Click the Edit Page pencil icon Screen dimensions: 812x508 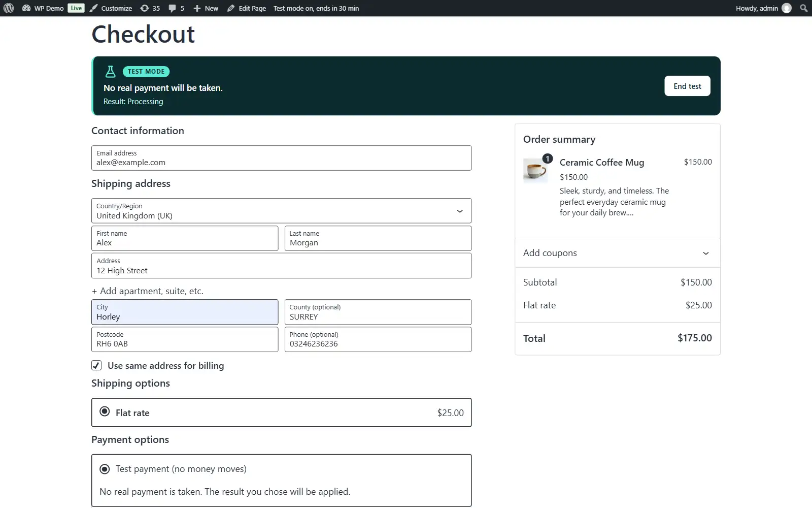pyautogui.click(x=231, y=8)
